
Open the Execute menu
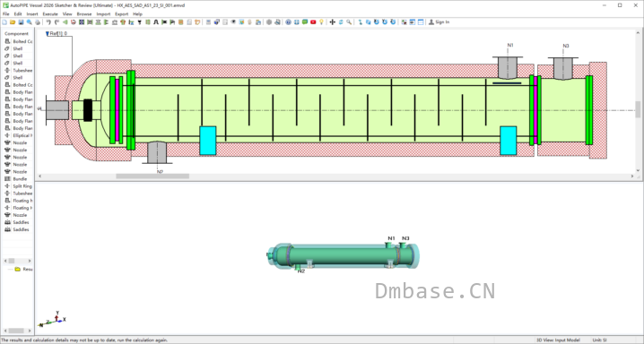click(50, 14)
